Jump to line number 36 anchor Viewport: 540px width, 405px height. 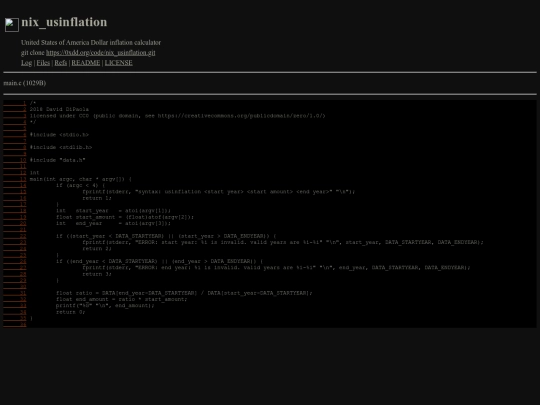tap(15, 325)
